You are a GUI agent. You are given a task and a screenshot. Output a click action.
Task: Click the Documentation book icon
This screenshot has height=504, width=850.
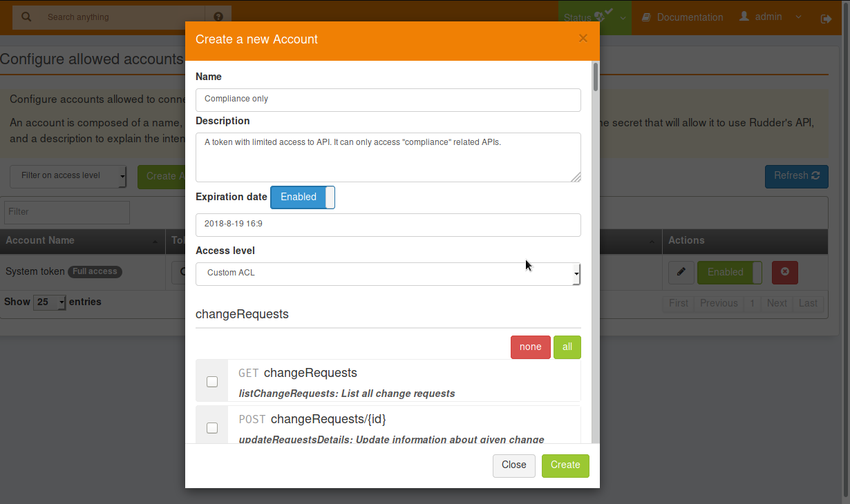[648, 17]
